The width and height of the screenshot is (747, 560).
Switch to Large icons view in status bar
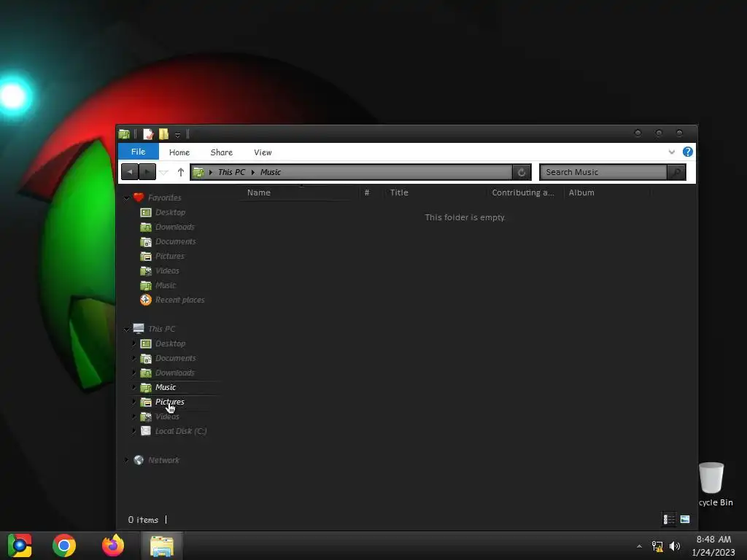tap(685, 519)
